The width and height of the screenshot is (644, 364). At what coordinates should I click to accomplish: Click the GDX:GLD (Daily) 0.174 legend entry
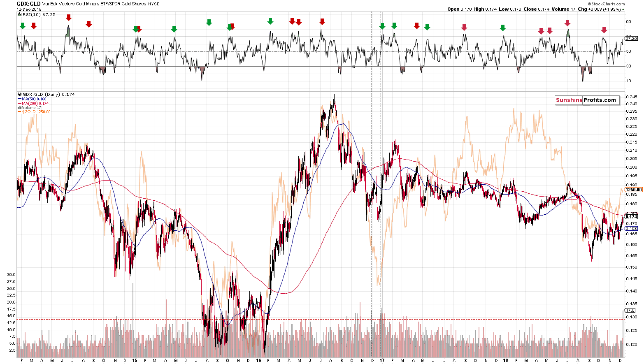tap(49, 95)
